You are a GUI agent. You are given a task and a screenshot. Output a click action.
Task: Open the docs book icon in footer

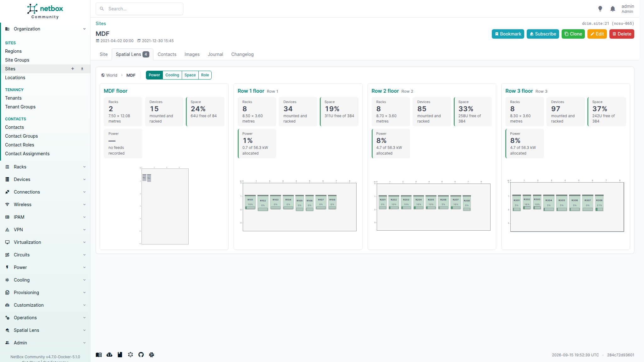(x=99, y=355)
